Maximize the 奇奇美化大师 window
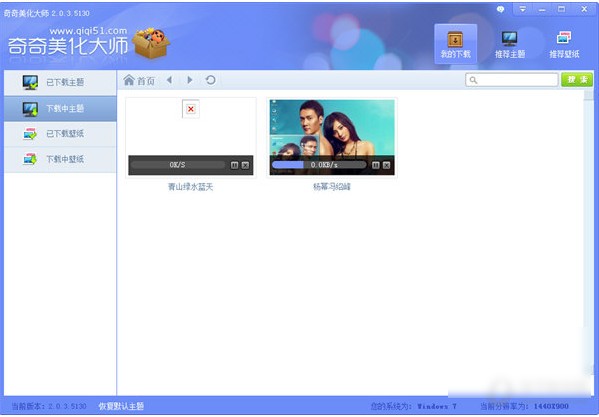Viewport: 599px width, 417px height. click(561, 9)
